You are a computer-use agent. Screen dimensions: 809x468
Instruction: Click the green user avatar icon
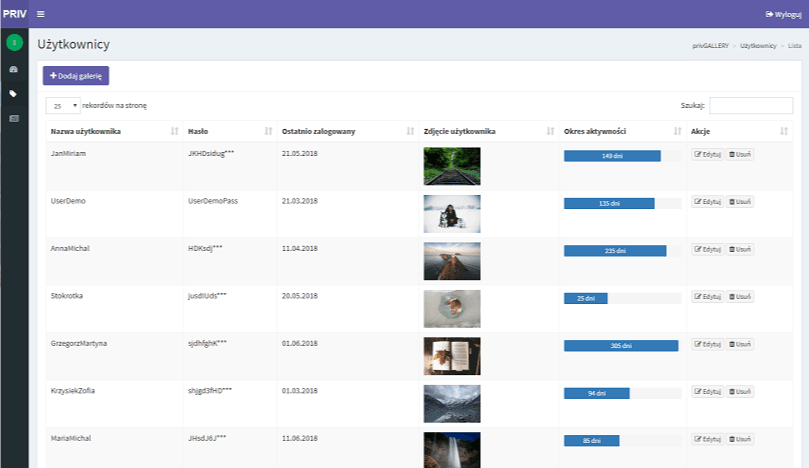coord(14,42)
